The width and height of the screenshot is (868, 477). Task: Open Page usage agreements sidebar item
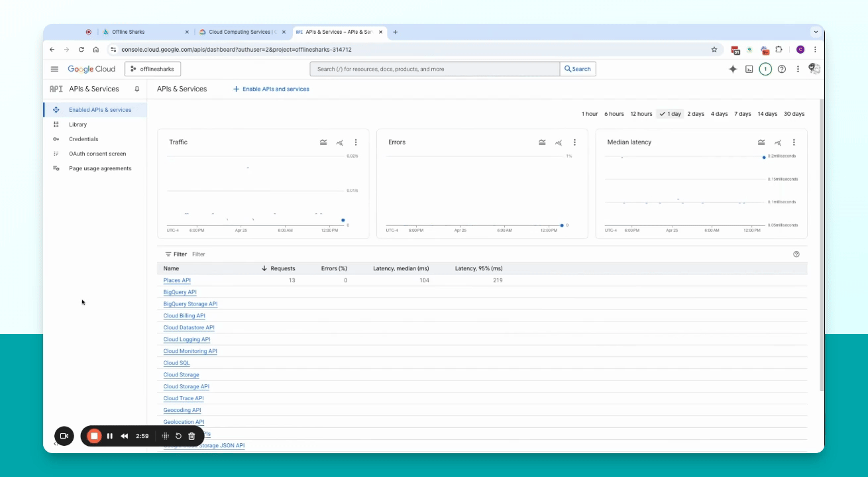pyautogui.click(x=95, y=168)
